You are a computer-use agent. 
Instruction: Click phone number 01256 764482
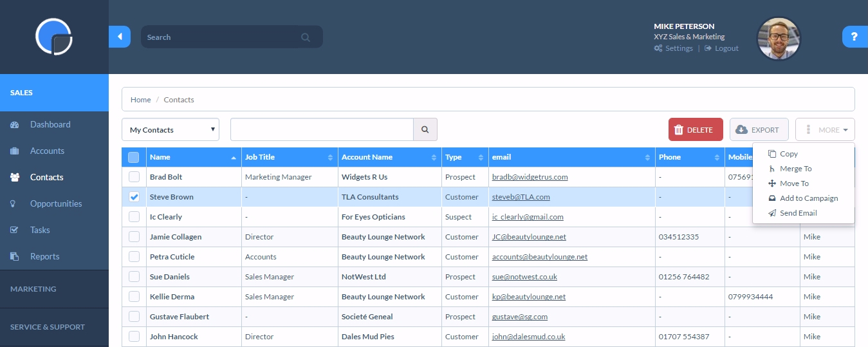click(684, 277)
